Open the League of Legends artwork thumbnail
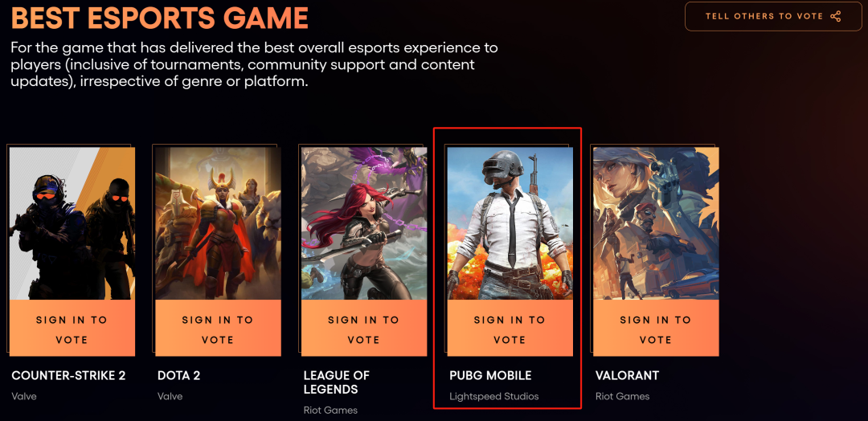Viewport: 868px width, 421px height. pyautogui.click(x=364, y=223)
